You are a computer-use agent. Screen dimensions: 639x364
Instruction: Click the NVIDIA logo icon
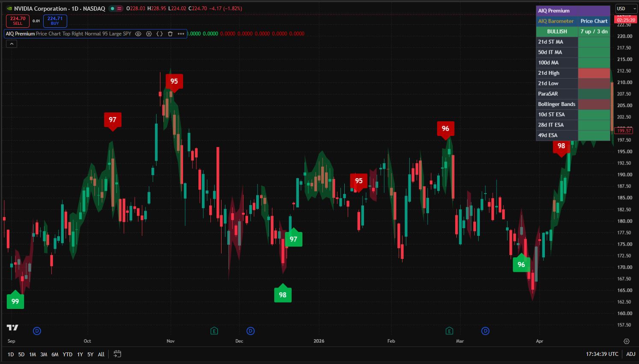point(9,9)
